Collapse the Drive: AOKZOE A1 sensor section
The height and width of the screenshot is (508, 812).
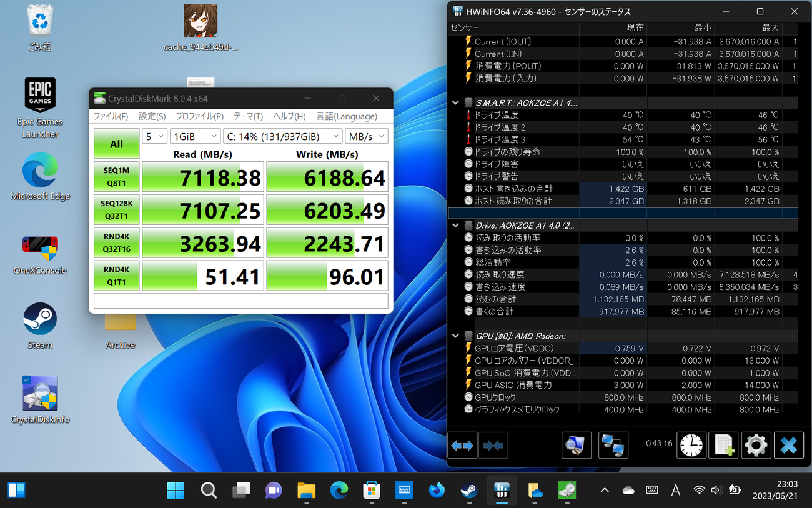pyautogui.click(x=455, y=226)
